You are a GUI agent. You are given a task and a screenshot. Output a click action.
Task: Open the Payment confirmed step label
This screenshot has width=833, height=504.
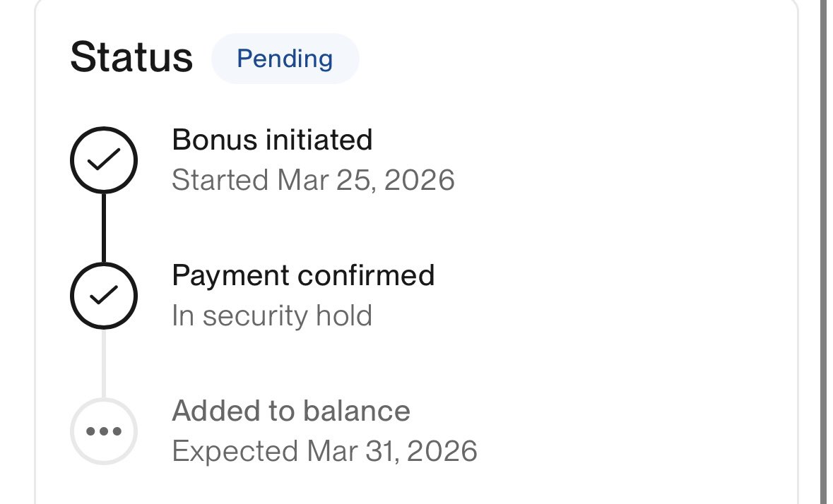[x=303, y=275]
